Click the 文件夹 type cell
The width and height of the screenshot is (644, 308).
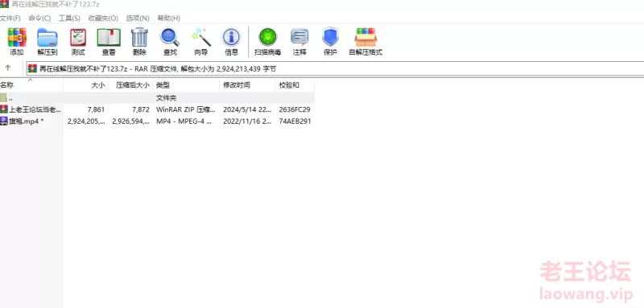pyautogui.click(x=167, y=98)
